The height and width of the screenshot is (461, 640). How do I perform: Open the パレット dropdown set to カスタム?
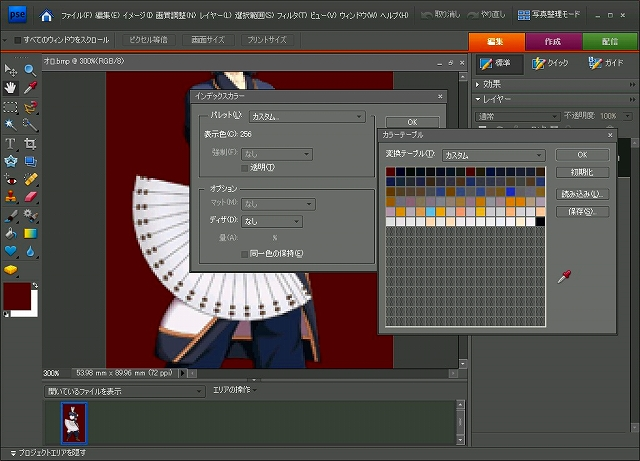[x=306, y=116]
